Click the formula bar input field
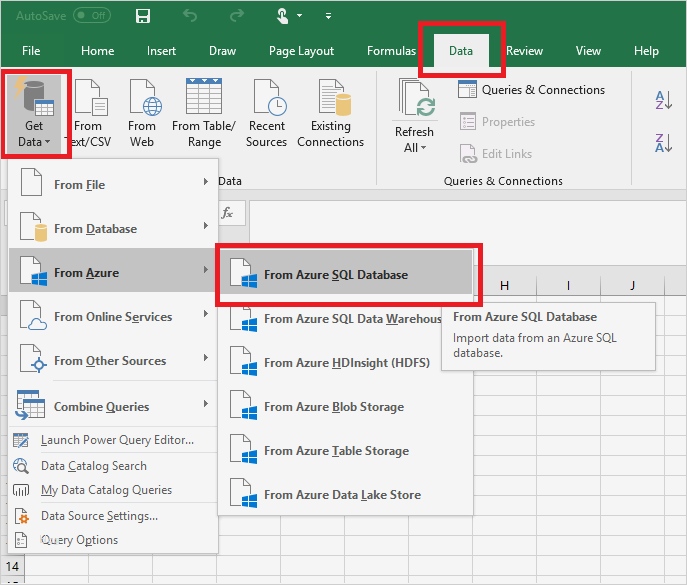Screen dimensions: 687x585 tap(460, 213)
